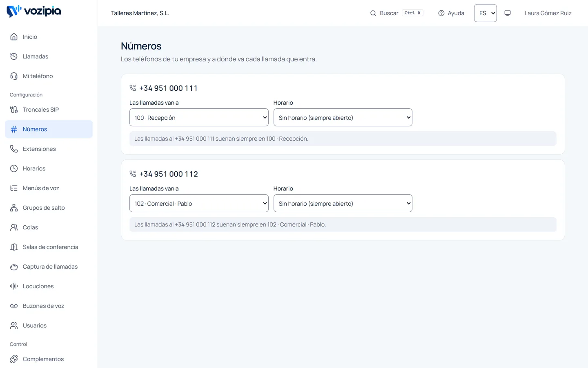Click the summary text ending in 100 · Recepción
This screenshot has width=588, height=368.
pos(221,139)
